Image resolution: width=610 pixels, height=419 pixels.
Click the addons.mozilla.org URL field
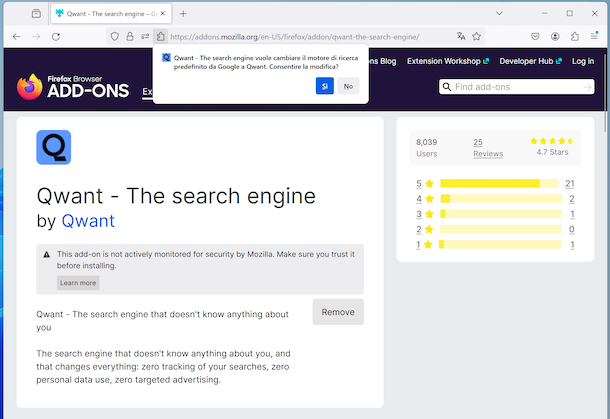tap(294, 37)
